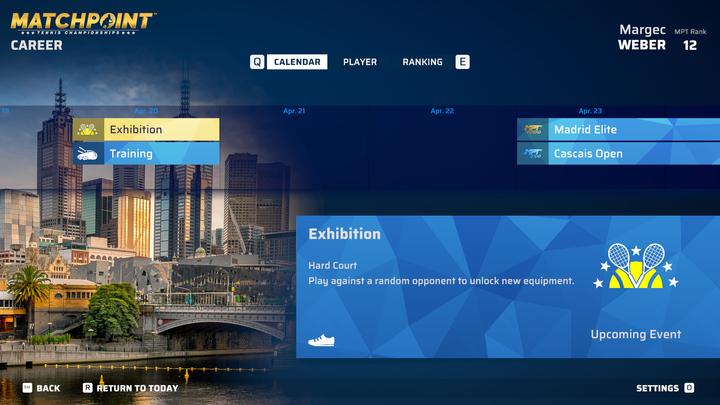Switch to the Calendar tab
This screenshot has height=405, width=720.
(299, 62)
